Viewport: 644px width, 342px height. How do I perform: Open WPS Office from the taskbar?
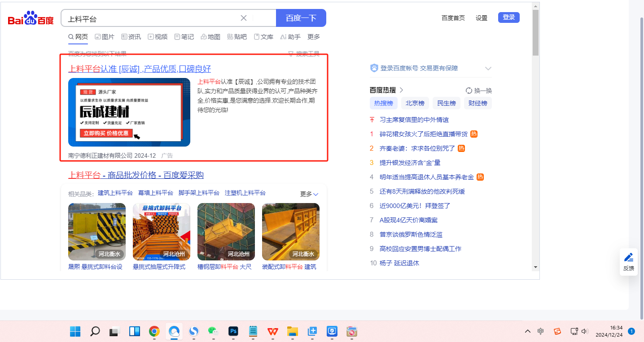pos(272,332)
